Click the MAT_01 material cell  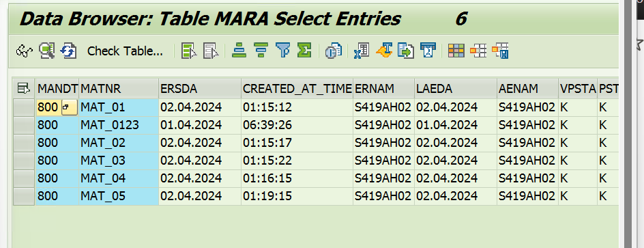coord(119,108)
